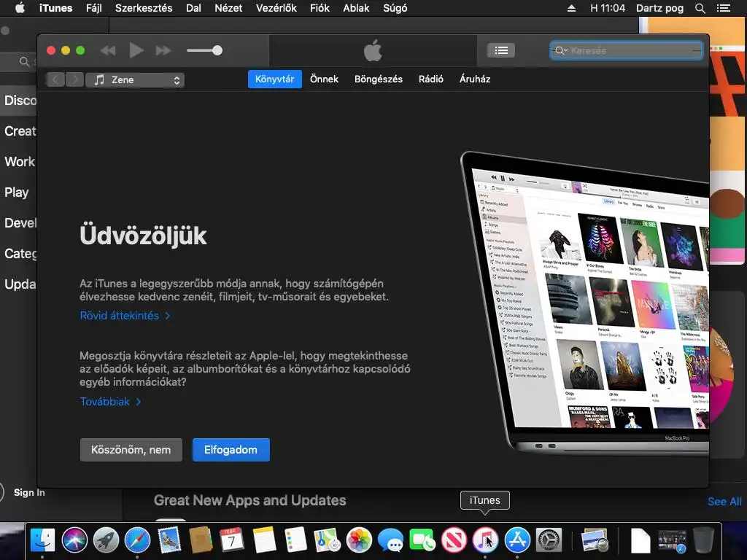
Task: Open the Dal menu
Action: pyautogui.click(x=193, y=8)
